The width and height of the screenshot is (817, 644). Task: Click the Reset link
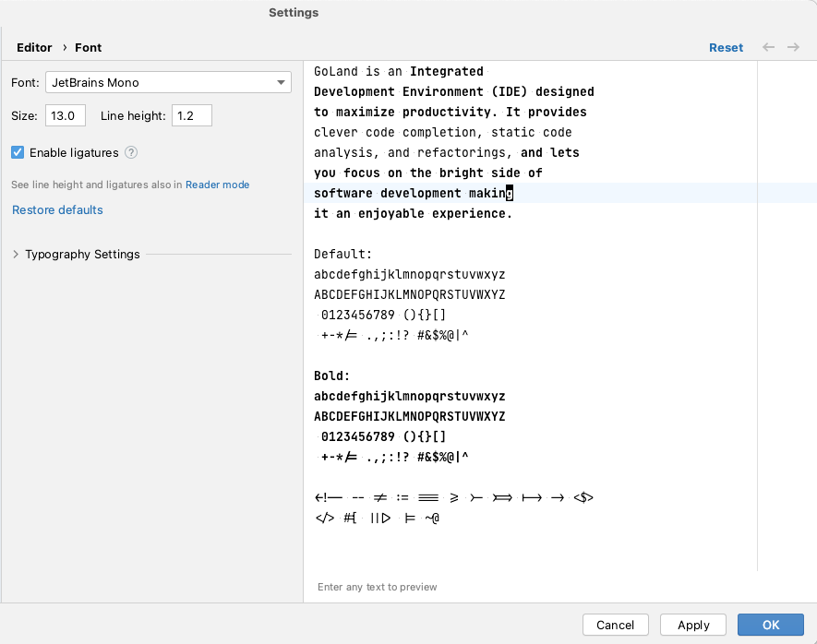click(726, 47)
